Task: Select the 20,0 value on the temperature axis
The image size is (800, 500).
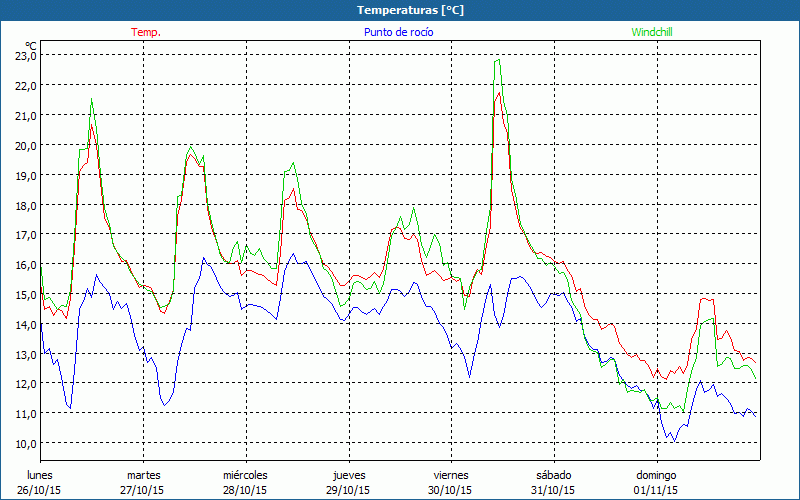Action: point(24,145)
